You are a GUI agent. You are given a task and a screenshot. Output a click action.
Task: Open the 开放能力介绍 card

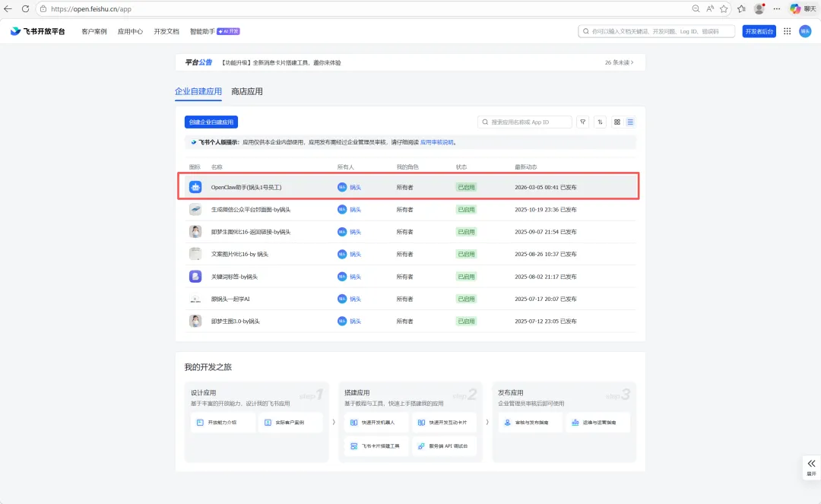pos(223,423)
